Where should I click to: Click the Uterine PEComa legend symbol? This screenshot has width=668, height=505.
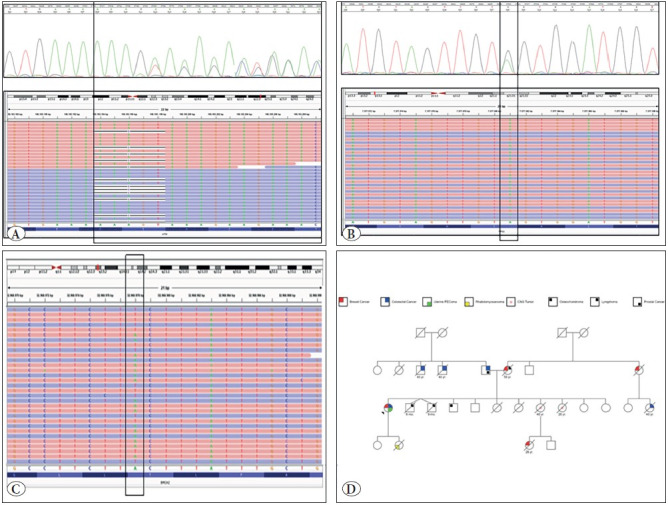click(427, 302)
